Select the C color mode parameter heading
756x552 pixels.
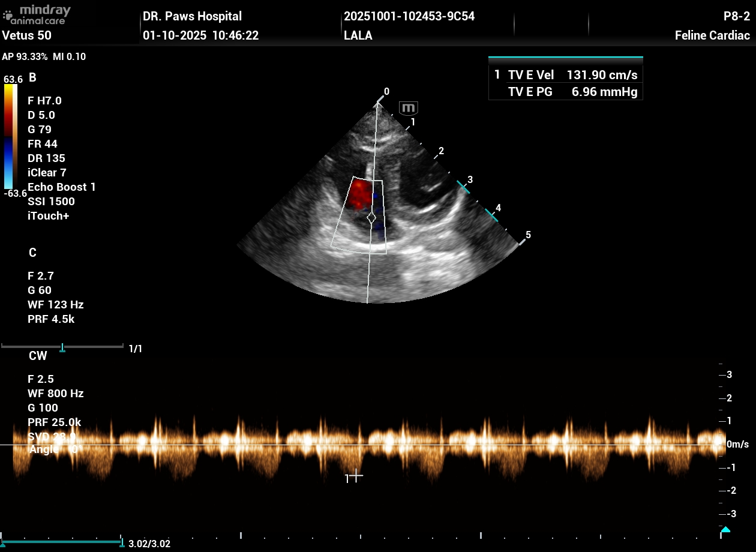(32, 253)
